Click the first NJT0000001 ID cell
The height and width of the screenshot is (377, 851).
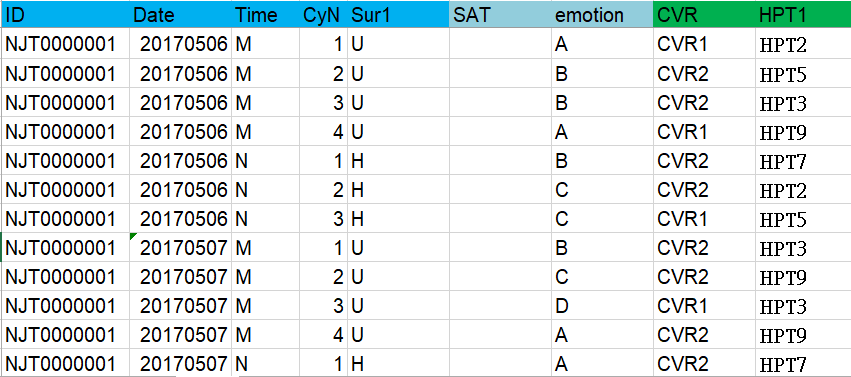(x=65, y=44)
